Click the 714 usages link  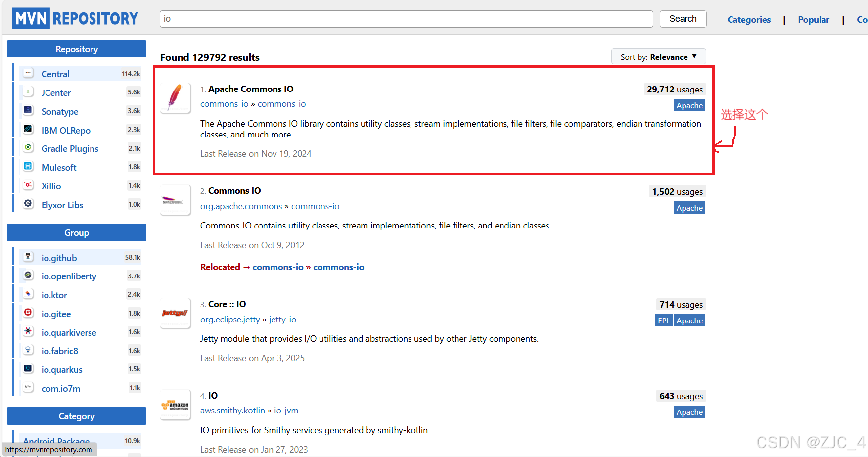[x=681, y=305]
